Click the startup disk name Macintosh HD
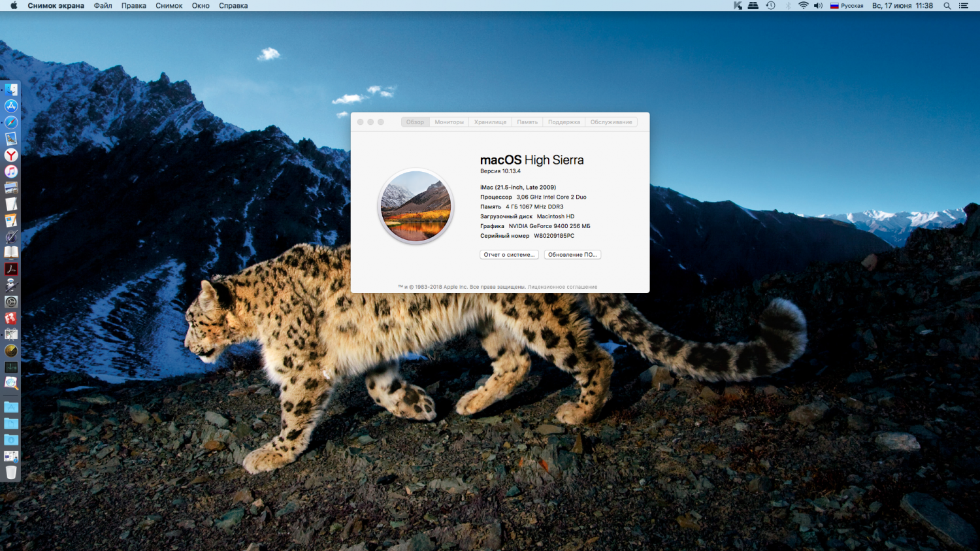 pos(555,217)
